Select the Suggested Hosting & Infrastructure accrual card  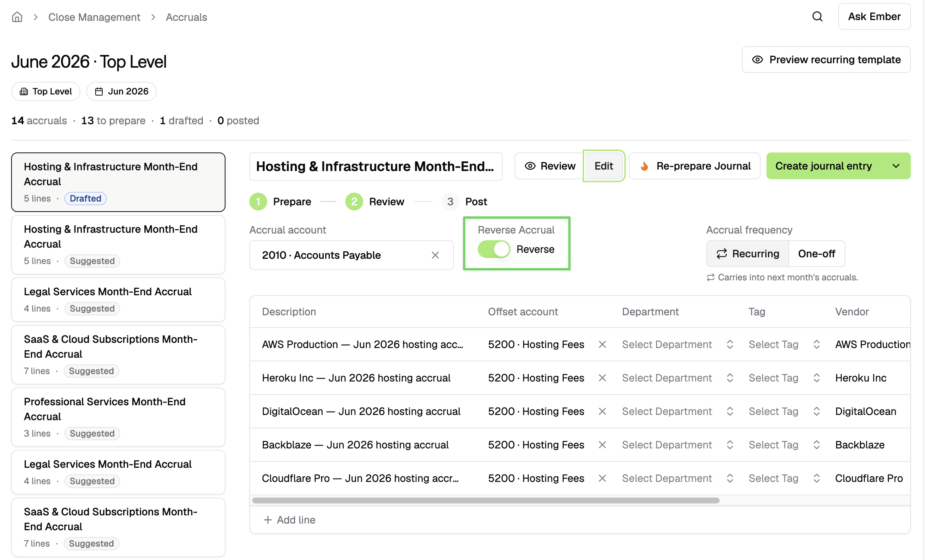pyautogui.click(x=118, y=245)
